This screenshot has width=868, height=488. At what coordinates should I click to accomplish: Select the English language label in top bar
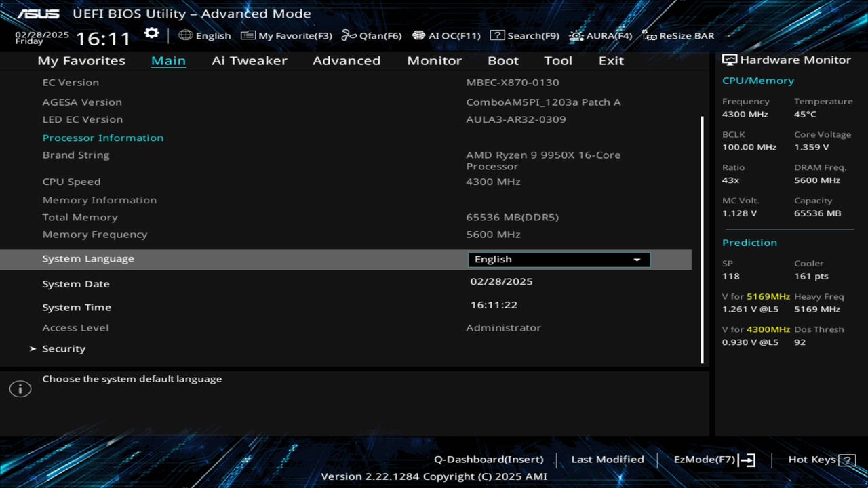click(x=213, y=35)
